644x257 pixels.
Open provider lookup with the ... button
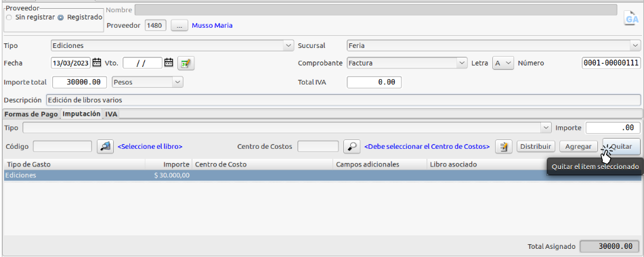[179, 26]
